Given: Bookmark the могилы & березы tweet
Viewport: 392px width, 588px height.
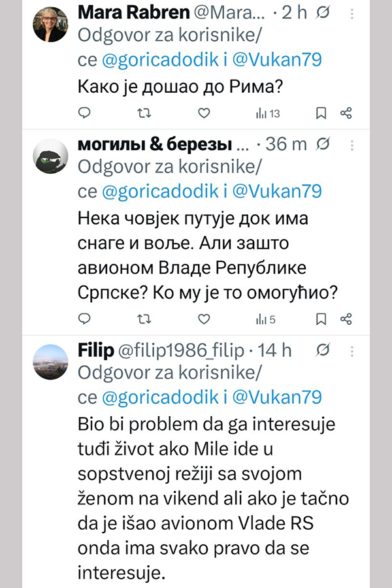Looking at the screenshot, I should (x=321, y=319).
